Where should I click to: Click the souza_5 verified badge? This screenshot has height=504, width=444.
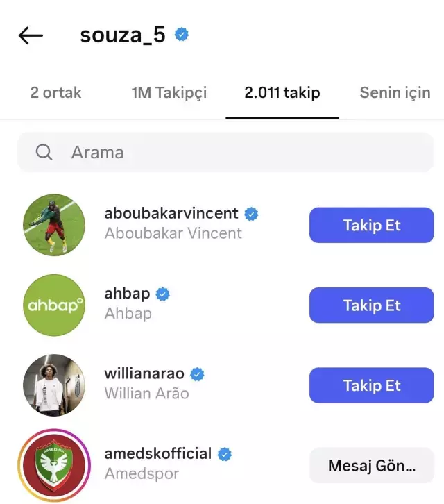(x=182, y=35)
